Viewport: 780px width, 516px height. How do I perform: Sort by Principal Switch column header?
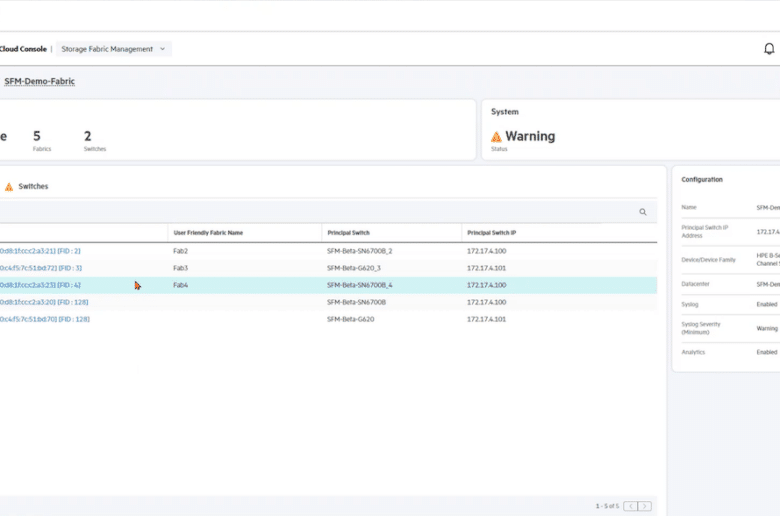coord(348,233)
